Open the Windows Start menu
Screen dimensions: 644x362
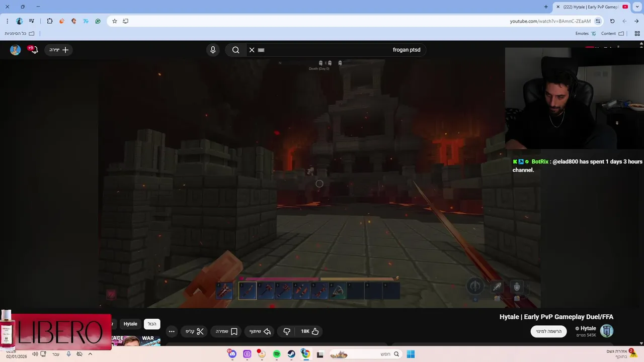click(x=411, y=354)
